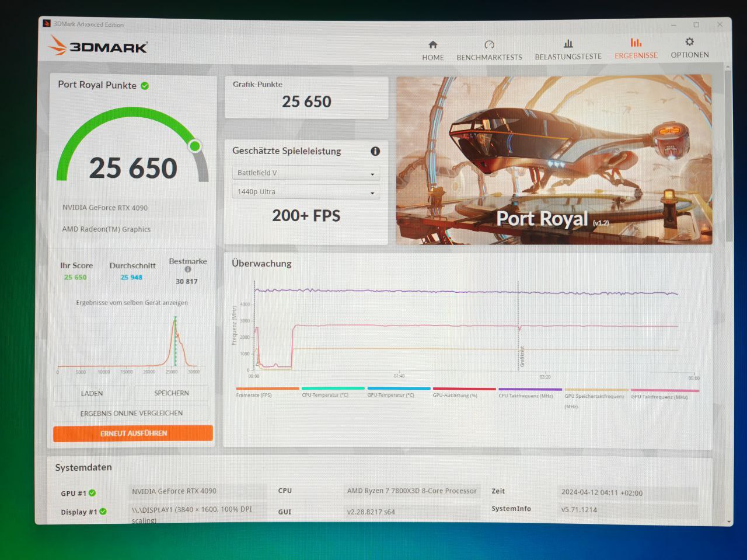Click the 3DMark logo
747x560 pixels.
[97, 45]
